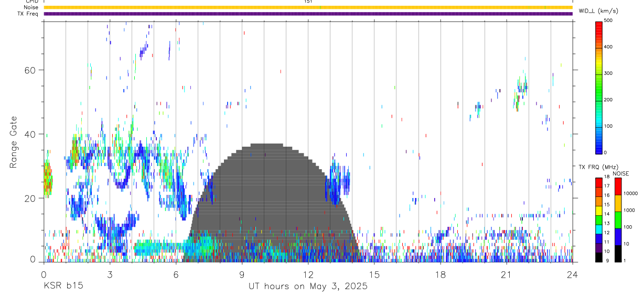The image size is (644, 297).
Task: Click the TX Freq row label at top
Action: [x=27, y=14]
